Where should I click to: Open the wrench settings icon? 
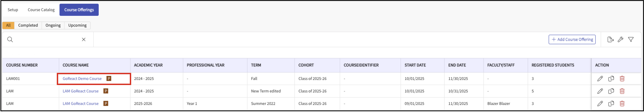621,39
